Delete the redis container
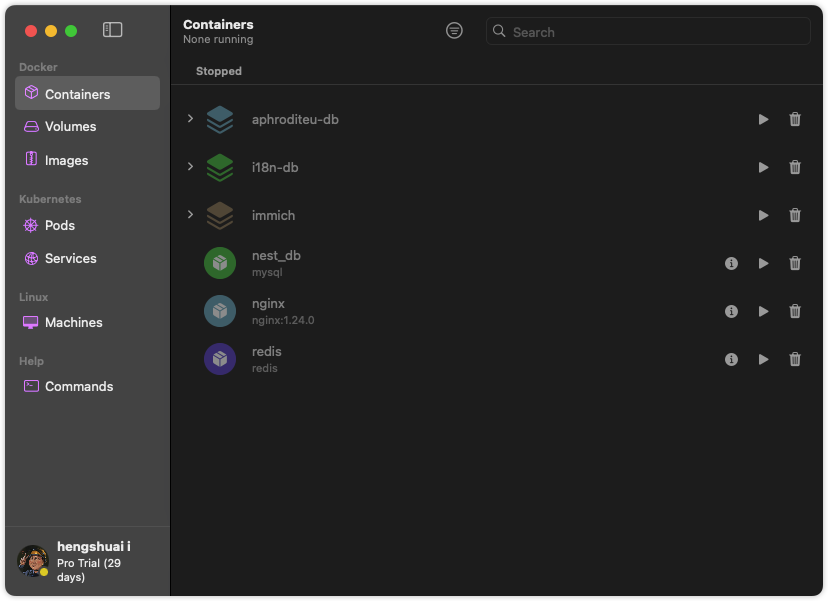Screen dimensions: 828x601 795,360
